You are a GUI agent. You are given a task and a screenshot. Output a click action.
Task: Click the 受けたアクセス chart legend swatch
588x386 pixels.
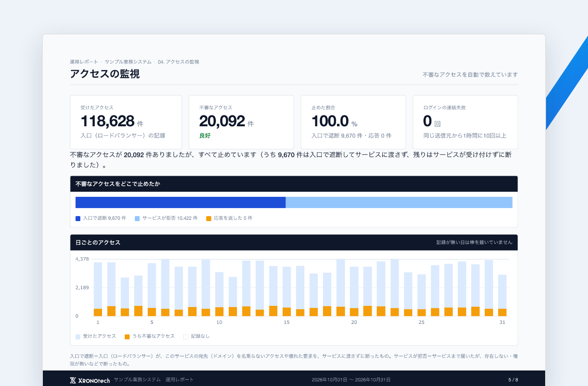point(78,336)
